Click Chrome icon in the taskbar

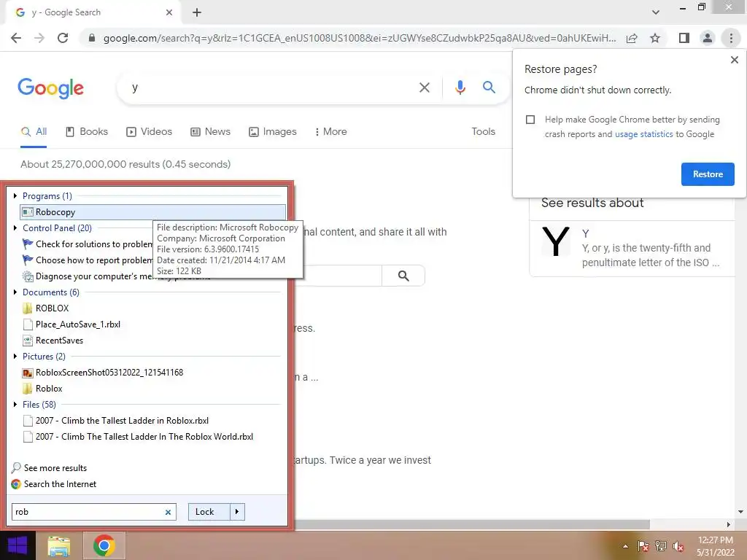pos(104,545)
